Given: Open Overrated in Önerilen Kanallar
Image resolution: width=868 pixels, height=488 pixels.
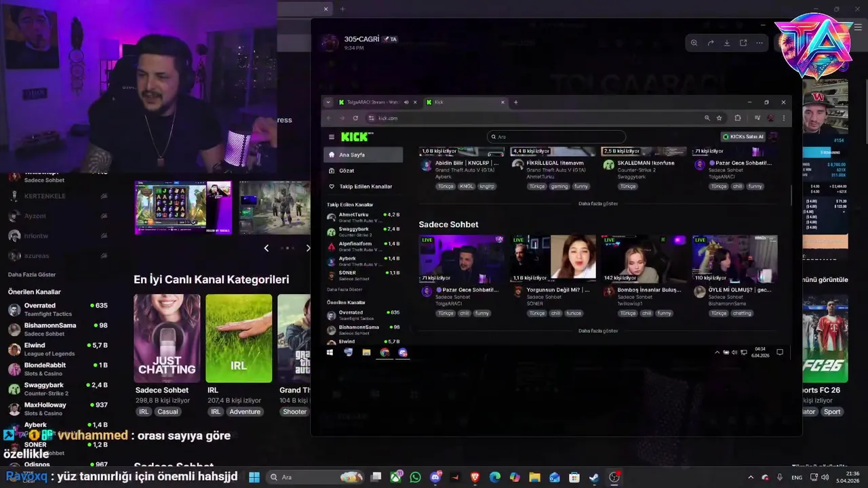Looking at the screenshot, I should (x=58, y=310).
